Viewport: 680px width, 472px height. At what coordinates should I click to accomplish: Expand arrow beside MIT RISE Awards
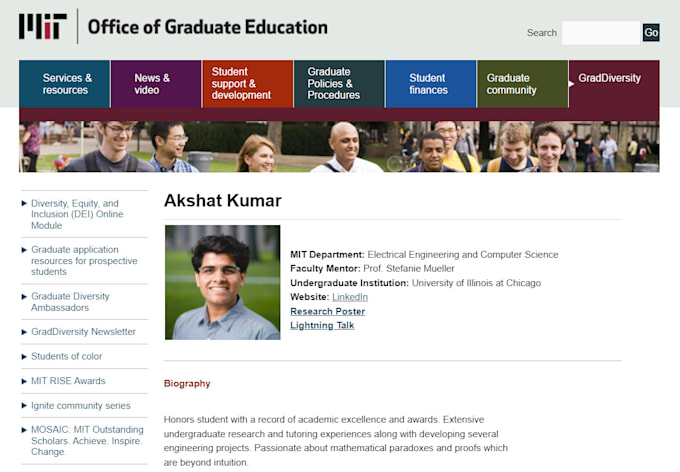pyautogui.click(x=24, y=381)
